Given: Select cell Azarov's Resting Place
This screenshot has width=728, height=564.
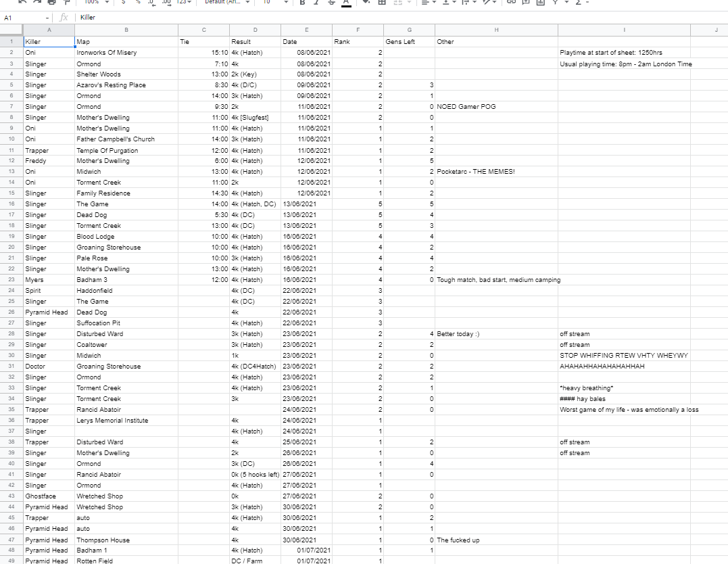Looking at the screenshot, I should tap(126, 85).
